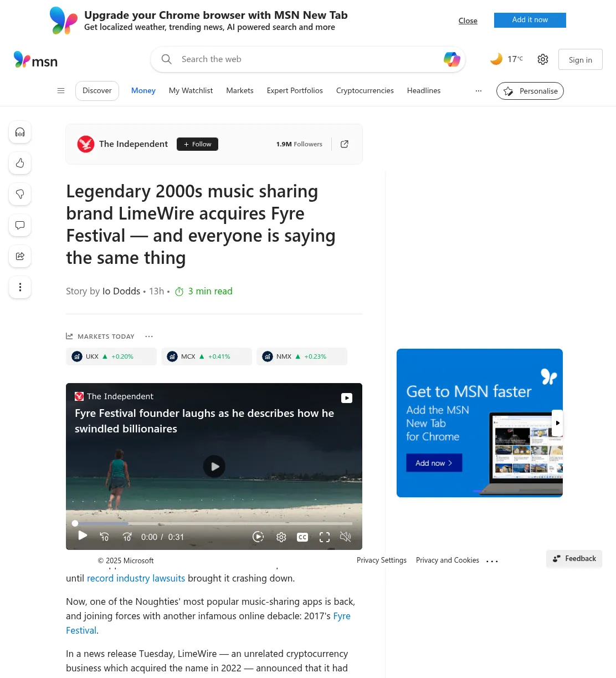The image size is (616, 678).
Task: Follow The Independent
Action: pos(197,144)
